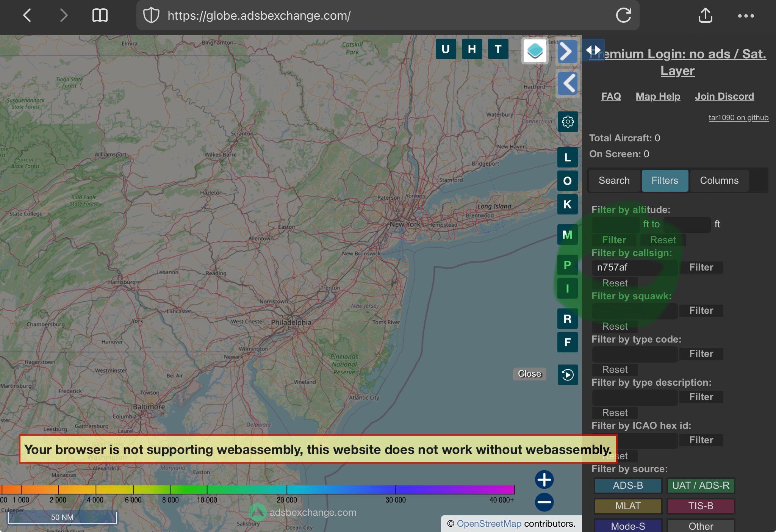
Task: Click the minimum altitude input field
Action: [x=616, y=224]
